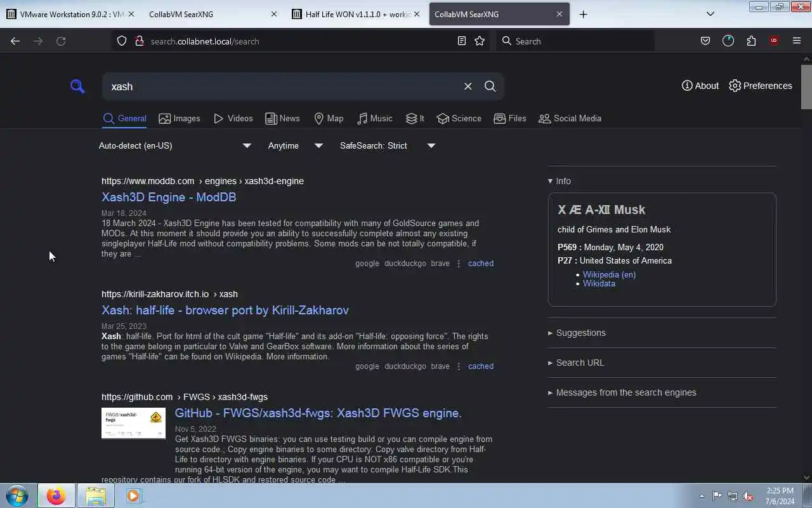
Task: Open File Explorer from the taskbar
Action: point(95,495)
